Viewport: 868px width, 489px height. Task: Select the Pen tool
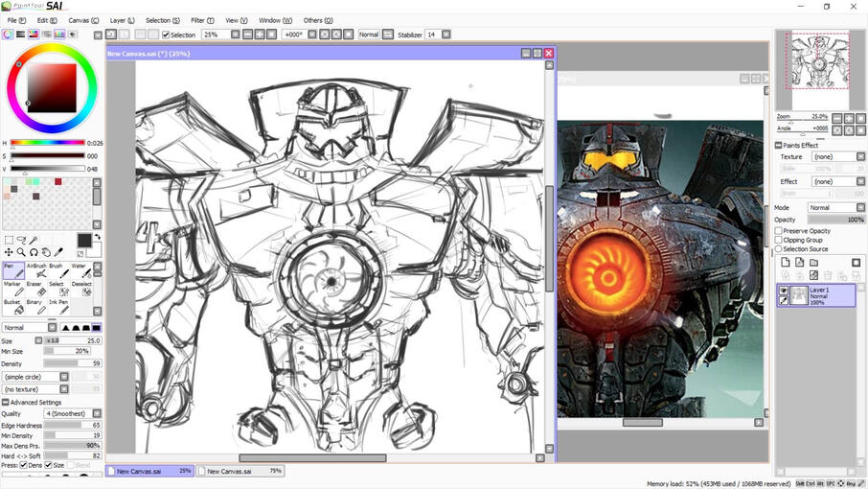pyautogui.click(x=13, y=270)
